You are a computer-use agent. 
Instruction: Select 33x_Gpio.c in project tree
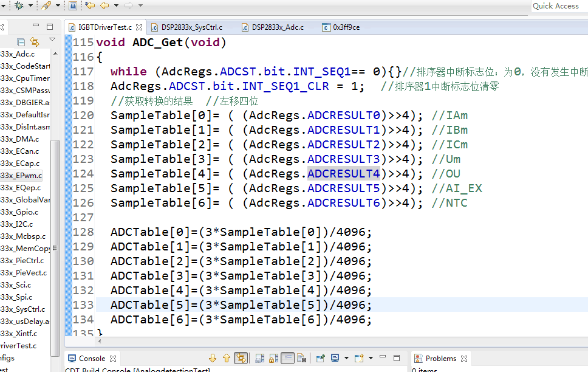19,212
